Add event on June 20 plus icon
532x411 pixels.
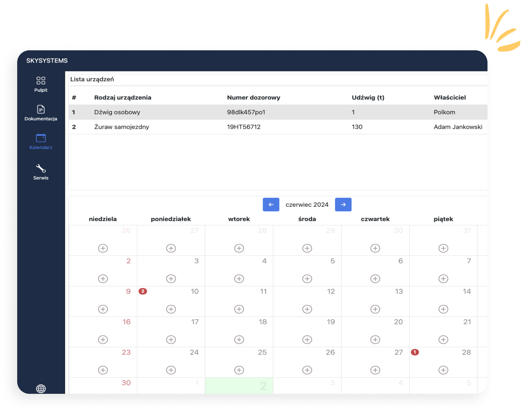click(x=375, y=340)
